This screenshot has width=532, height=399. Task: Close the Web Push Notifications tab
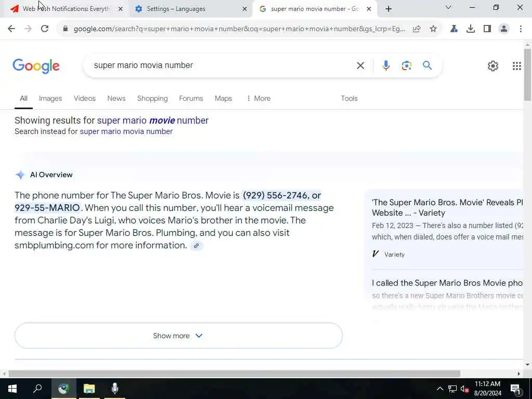[x=121, y=9]
